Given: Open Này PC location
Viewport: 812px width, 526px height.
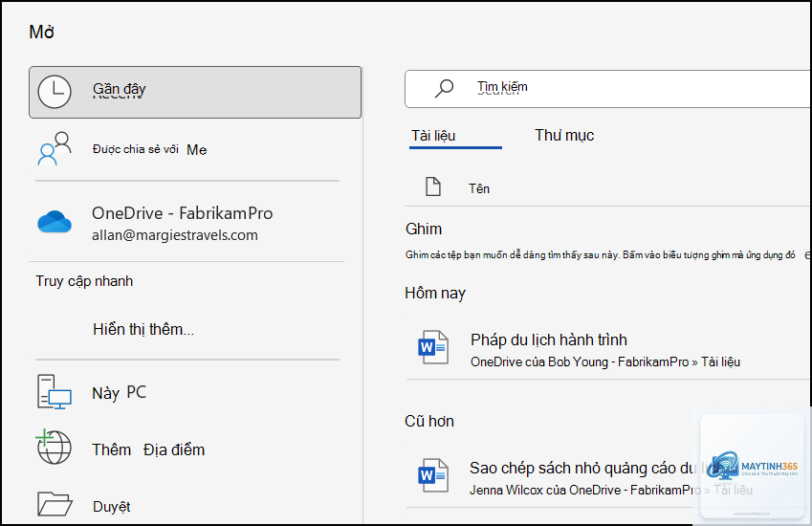Looking at the screenshot, I should coord(120,393).
